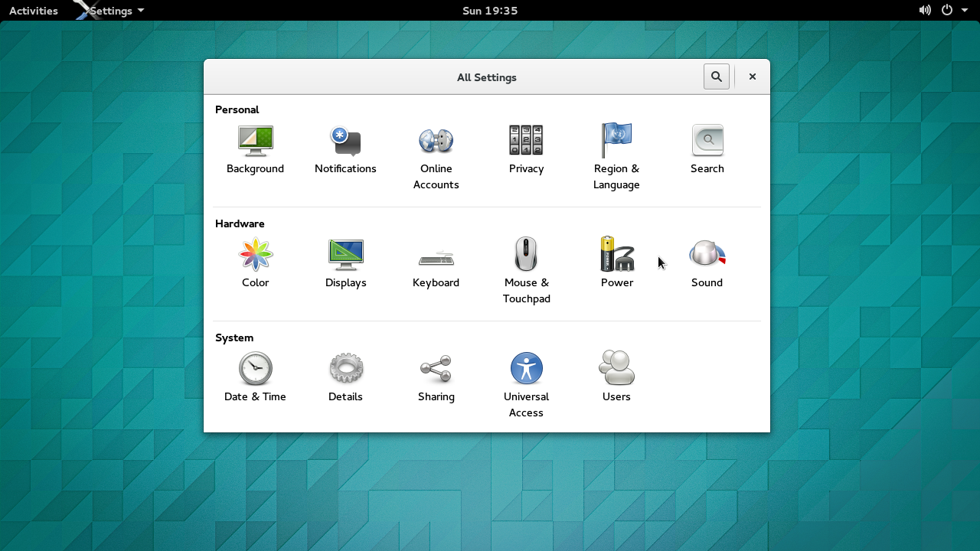Open the Activities overview

point(33,11)
